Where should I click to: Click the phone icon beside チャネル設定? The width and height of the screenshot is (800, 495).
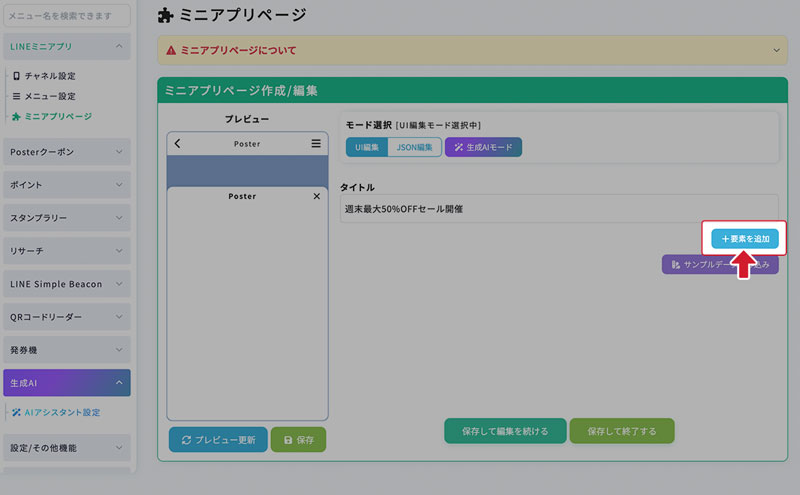coord(16,76)
